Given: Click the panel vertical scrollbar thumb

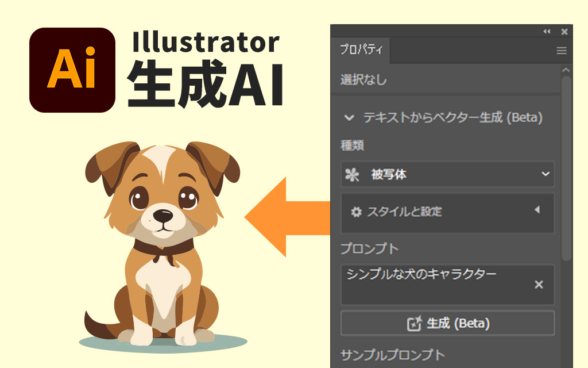Looking at the screenshot, I should 566,168.
